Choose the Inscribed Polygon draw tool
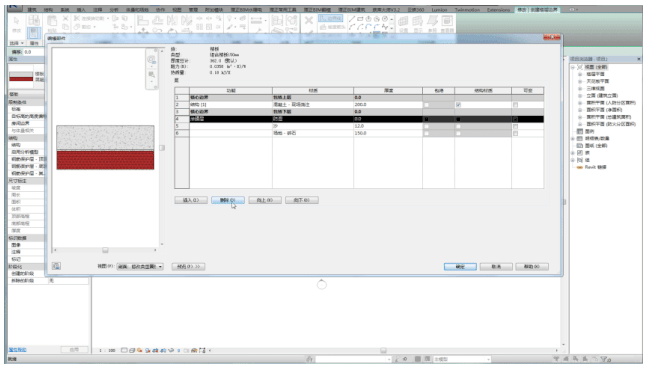Image resolution: width=652 pixels, height=373 pixels. click(x=368, y=19)
